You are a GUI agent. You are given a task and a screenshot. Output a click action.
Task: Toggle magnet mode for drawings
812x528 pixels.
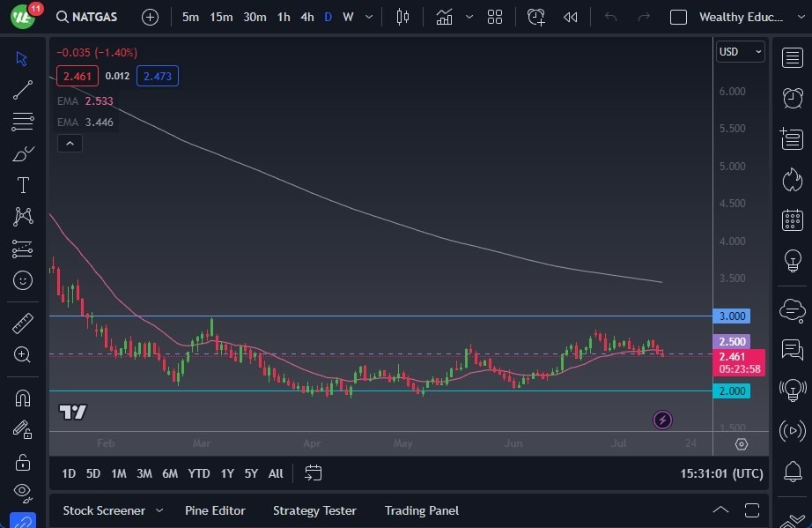click(22, 398)
